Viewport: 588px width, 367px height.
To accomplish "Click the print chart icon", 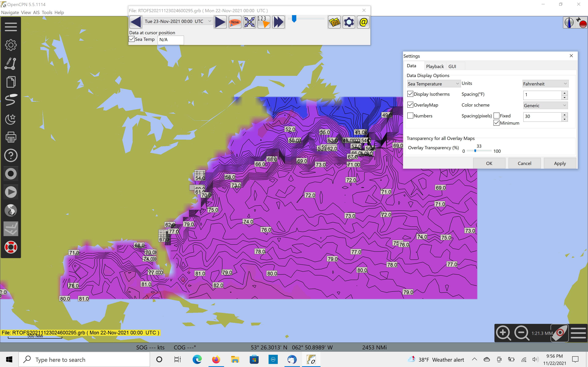I will [11, 137].
